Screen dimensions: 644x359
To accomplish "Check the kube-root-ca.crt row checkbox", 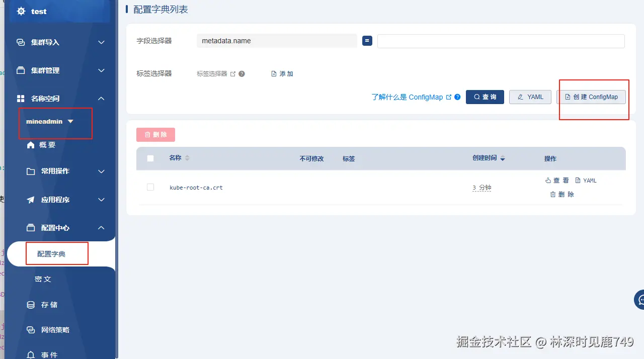I will [x=150, y=187].
